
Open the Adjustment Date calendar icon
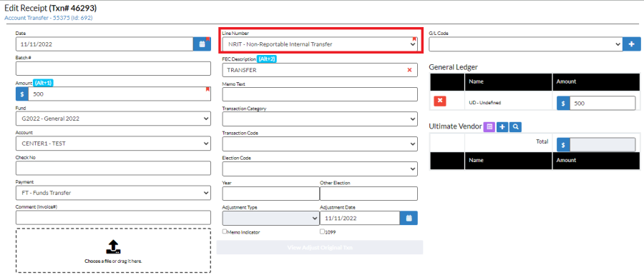[x=409, y=218]
